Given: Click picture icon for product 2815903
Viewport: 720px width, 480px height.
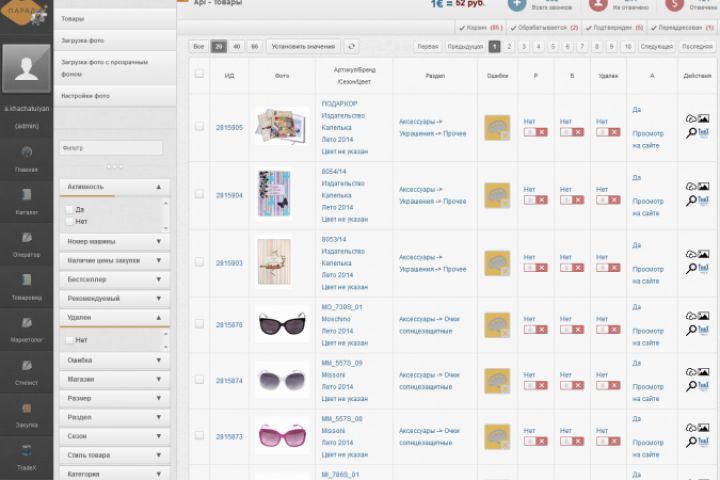Looking at the screenshot, I should (703, 254).
